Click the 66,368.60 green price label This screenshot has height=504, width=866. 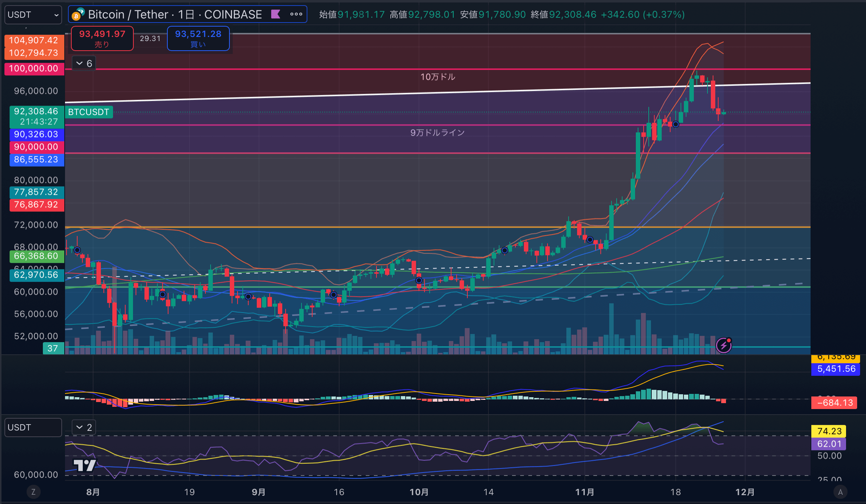(x=37, y=256)
